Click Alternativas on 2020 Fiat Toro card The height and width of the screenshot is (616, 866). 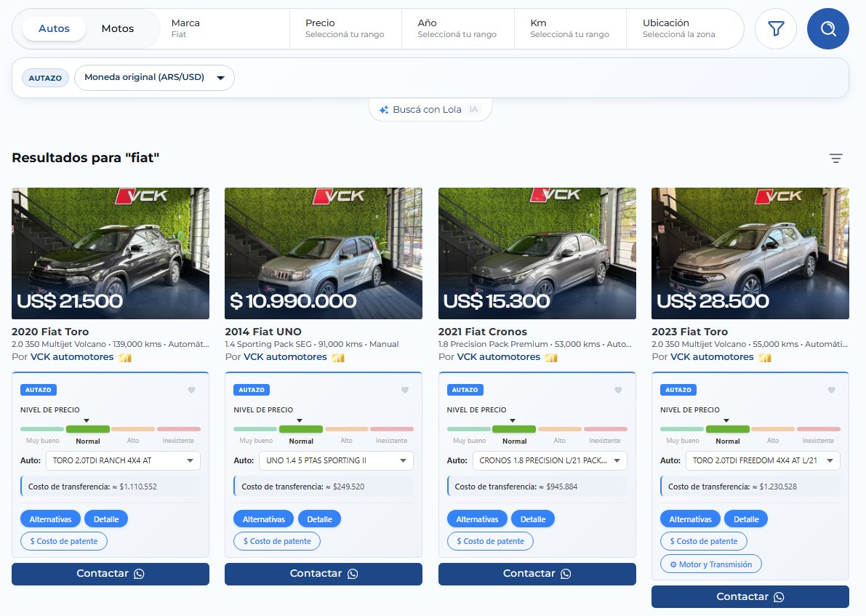coord(50,519)
